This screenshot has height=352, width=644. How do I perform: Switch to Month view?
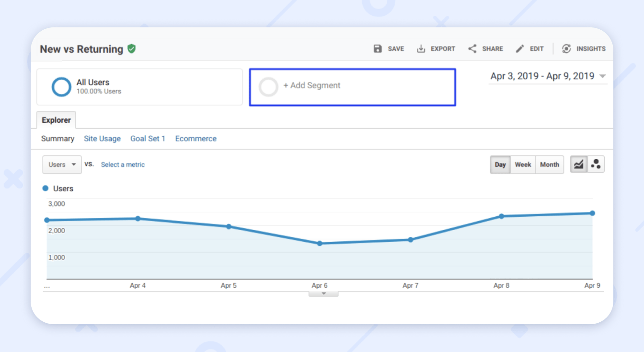tap(549, 164)
